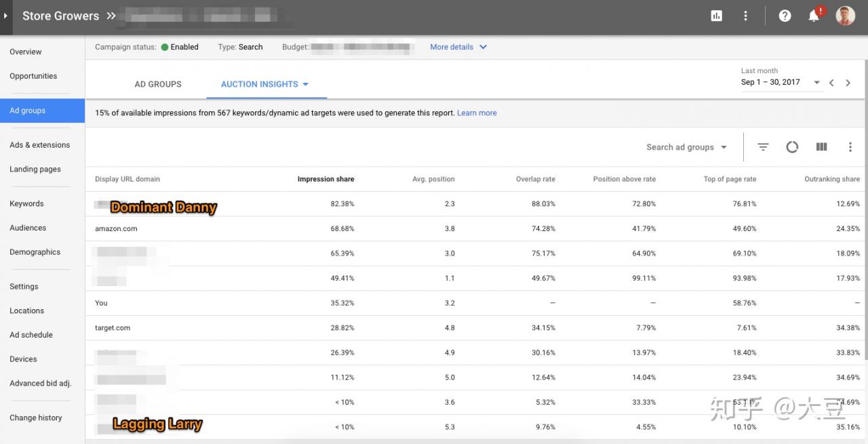Sort by Avg. position column header

[x=433, y=179]
